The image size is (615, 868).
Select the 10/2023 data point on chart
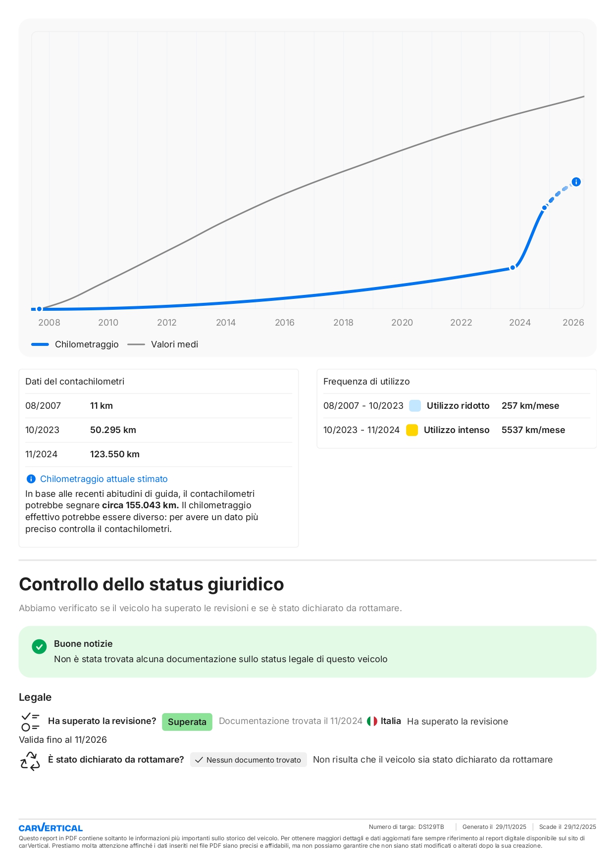[x=512, y=268]
